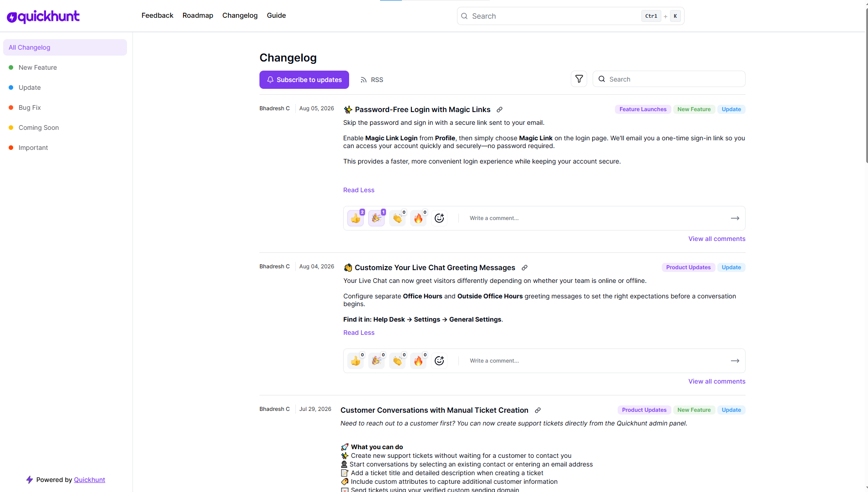React clapping hands on Live Chat Greeting post
Screen dimensions: 868x492
[x=397, y=361]
